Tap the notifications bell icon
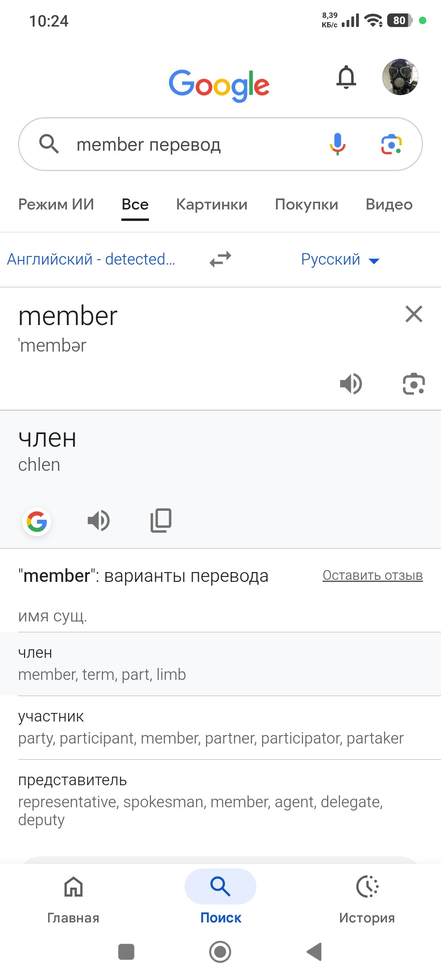The width and height of the screenshot is (441, 980). (346, 77)
